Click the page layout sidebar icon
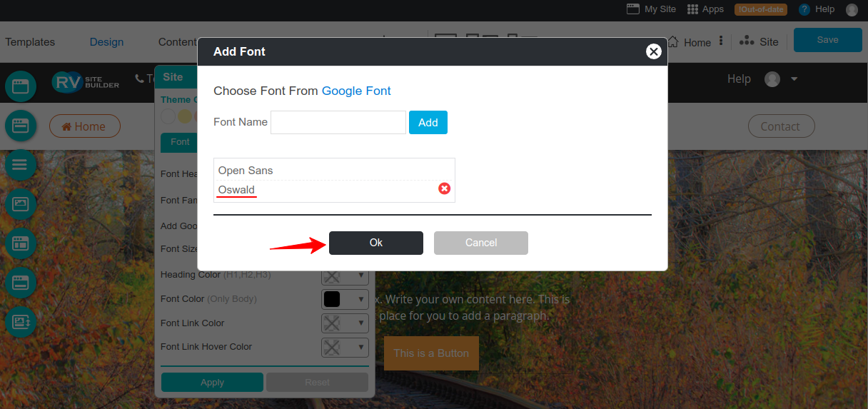Viewport: 868px width, 409px height. (21, 243)
